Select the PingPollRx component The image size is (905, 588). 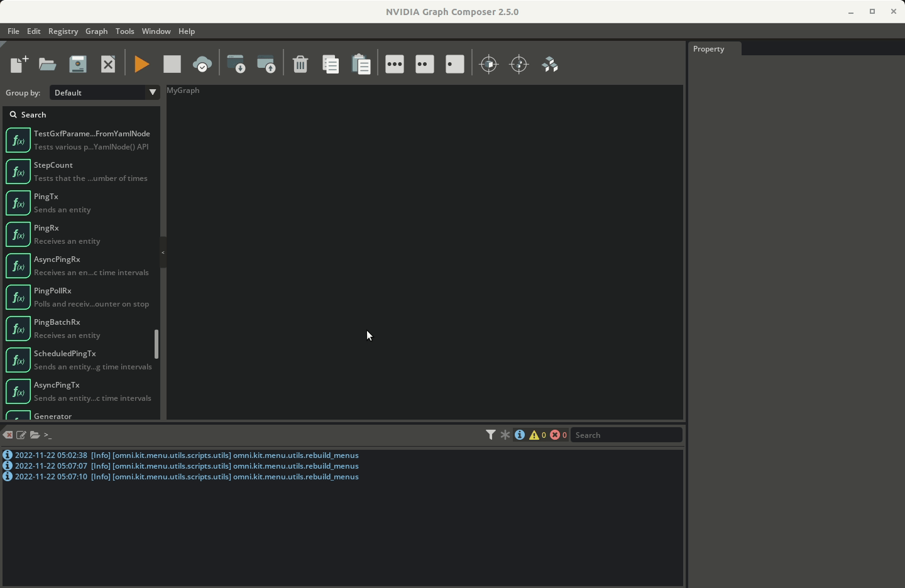[x=82, y=297]
